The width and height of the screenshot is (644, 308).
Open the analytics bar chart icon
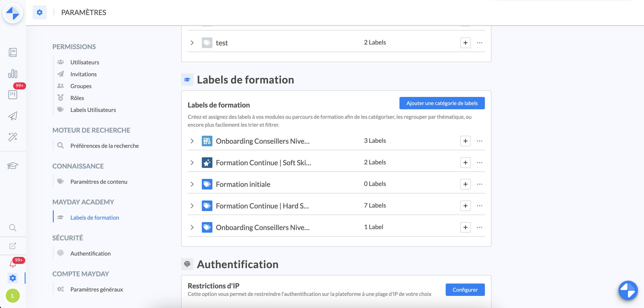tap(13, 74)
